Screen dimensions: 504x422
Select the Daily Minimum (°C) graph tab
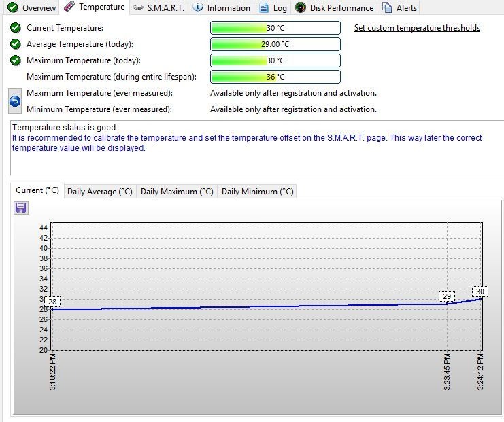tap(257, 192)
